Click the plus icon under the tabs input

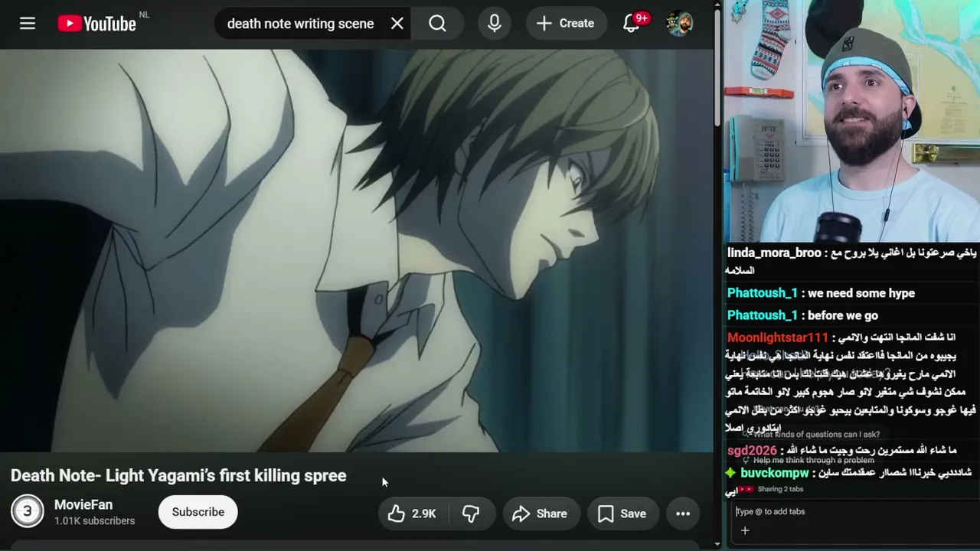click(x=745, y=530)
